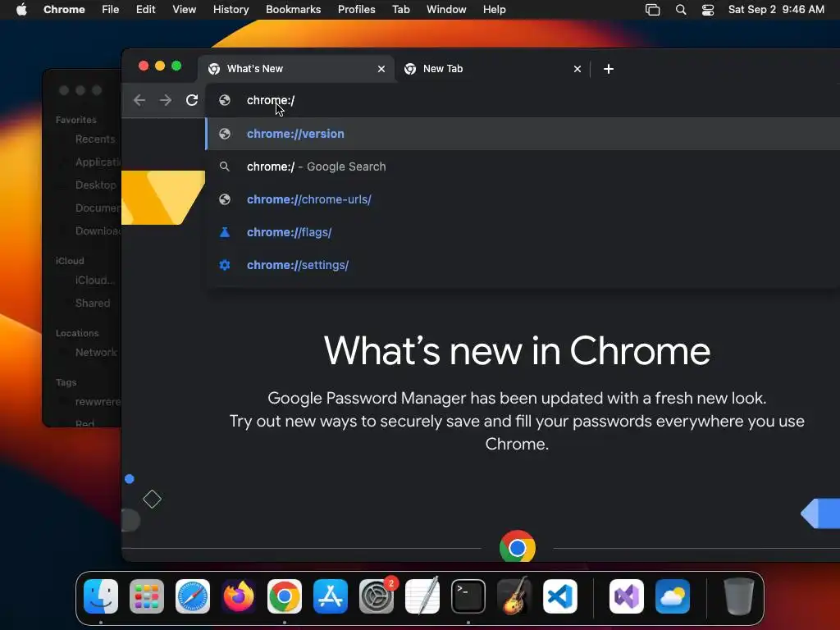
Task: Click the Stage Manager icon in menu bar
Action: pos(652,10)
